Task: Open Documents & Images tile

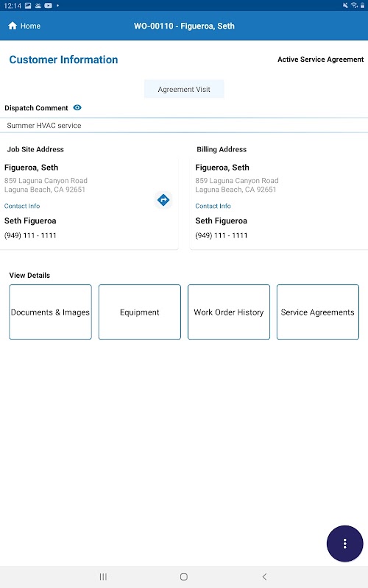Action: click(50, 312)
